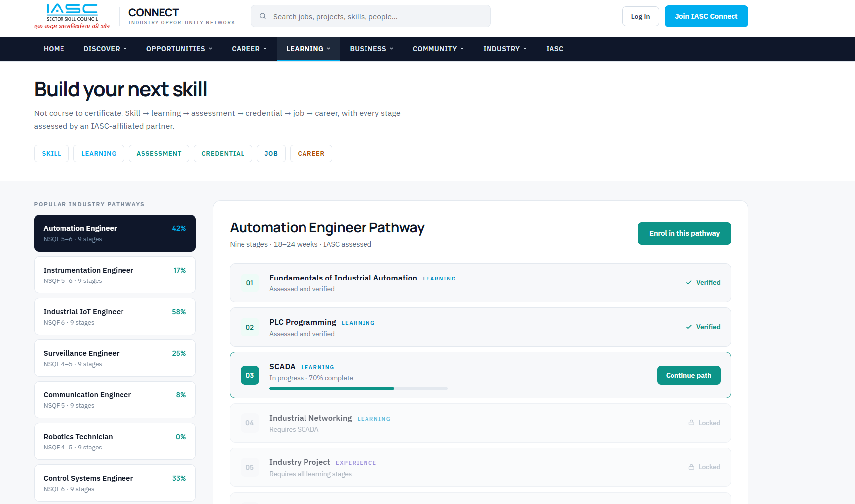Select the ASSESSMENT chip
Image resolution: width=855 pixels, height=504 pixels.
pyautogui.click(x=159, y=154)
